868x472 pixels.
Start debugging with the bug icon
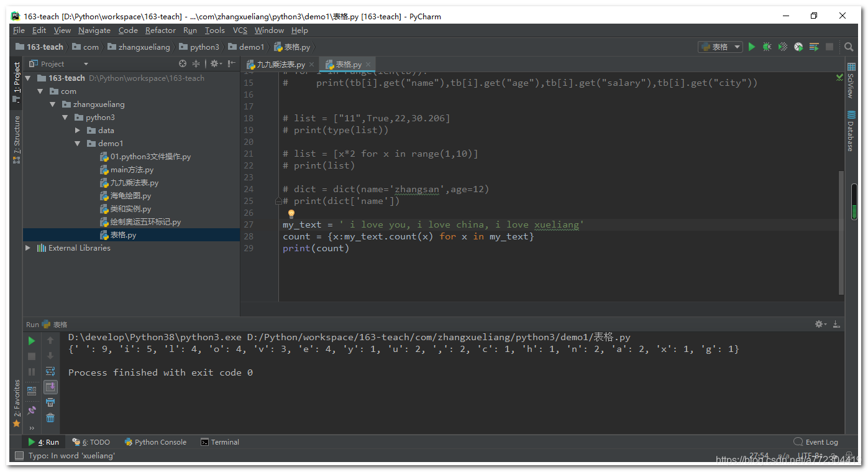767,47
